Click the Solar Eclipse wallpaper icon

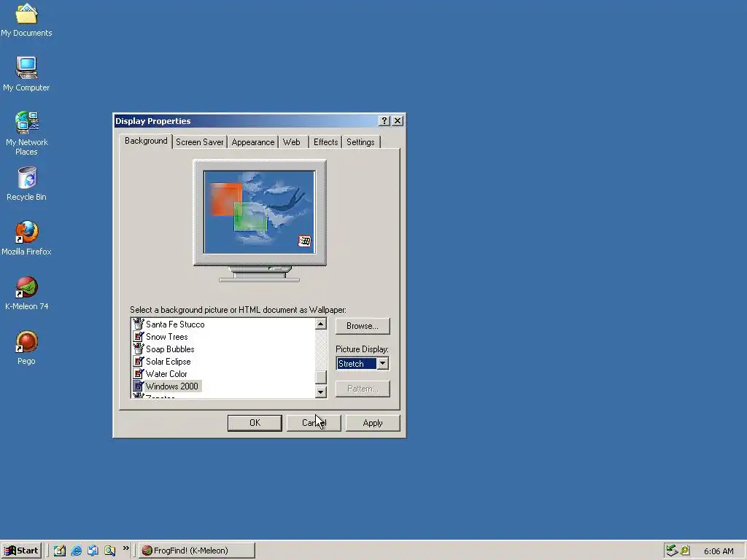138,361
